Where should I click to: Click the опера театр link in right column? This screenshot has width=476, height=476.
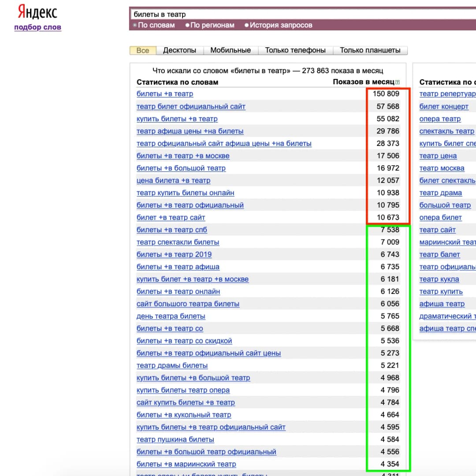[440, 119]
